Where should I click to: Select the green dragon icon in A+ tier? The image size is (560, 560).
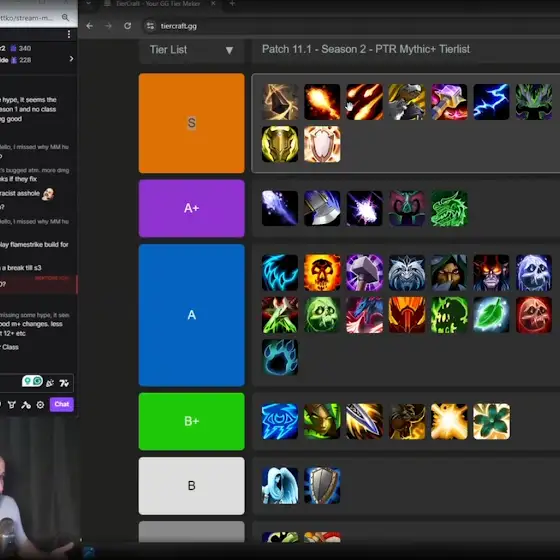pyautogui.click(x=449, y=208)
